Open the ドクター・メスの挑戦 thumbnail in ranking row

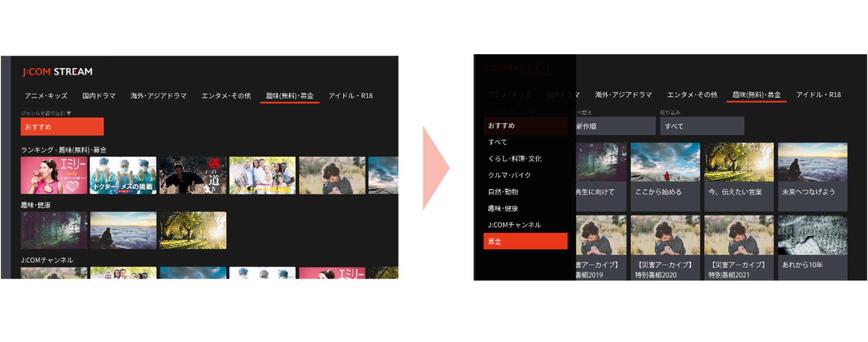[123, 176]
